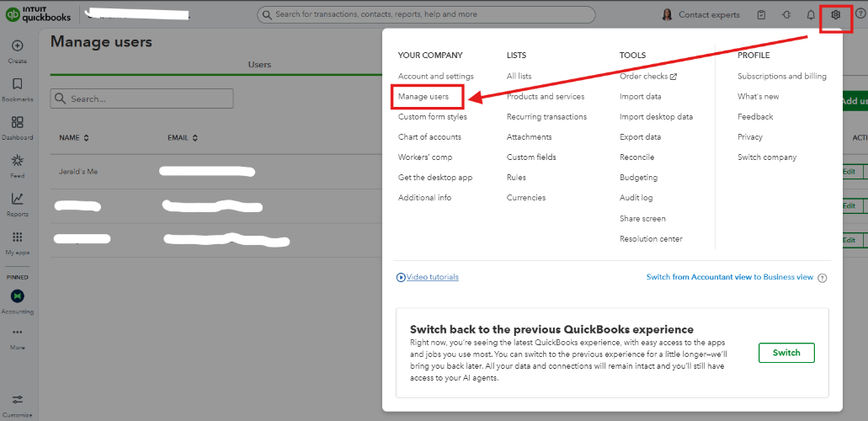The width and height of the screenshot is (868, 421).
Task: Open Bookmarks in left sidebar
Action: pos(18,84)
